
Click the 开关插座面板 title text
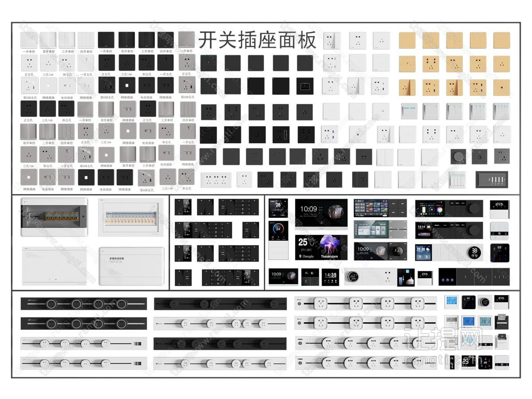click(x=257, y=40)
